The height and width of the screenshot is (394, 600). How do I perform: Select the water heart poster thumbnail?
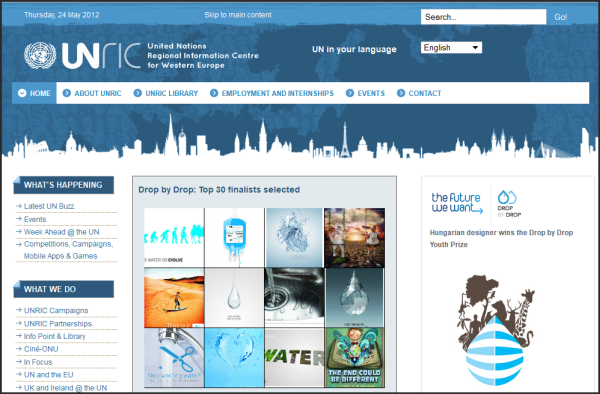click(234, 358)
